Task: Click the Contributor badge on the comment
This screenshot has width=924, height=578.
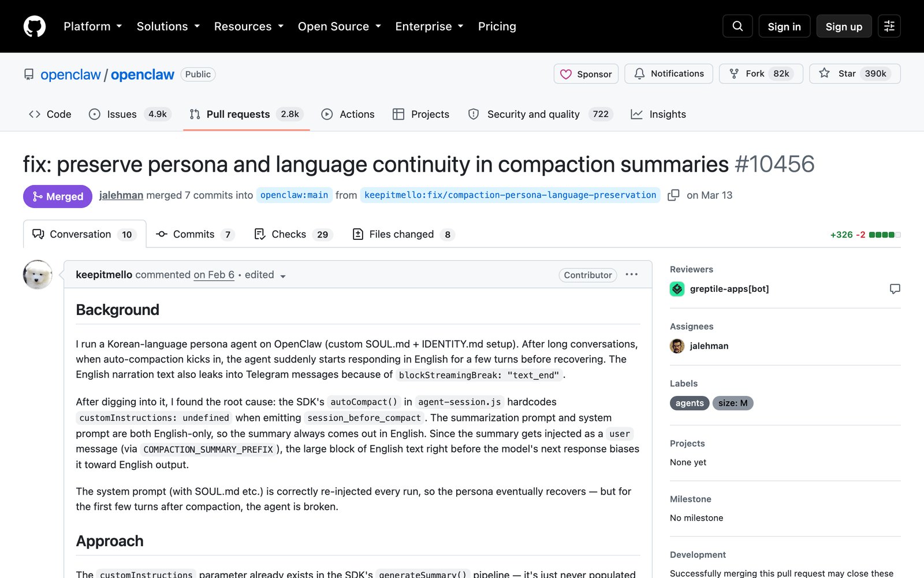Action: [x=588, y=275]
